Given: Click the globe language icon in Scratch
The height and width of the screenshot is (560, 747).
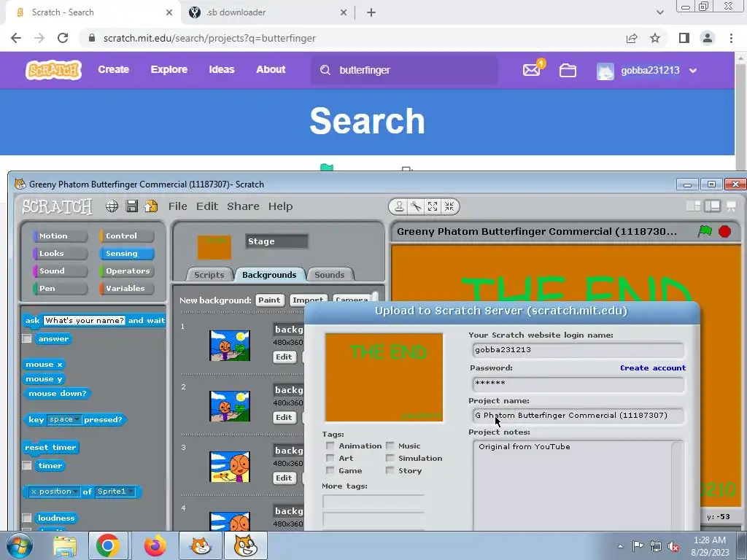Looking at the screenshot, I should (112, 206).
